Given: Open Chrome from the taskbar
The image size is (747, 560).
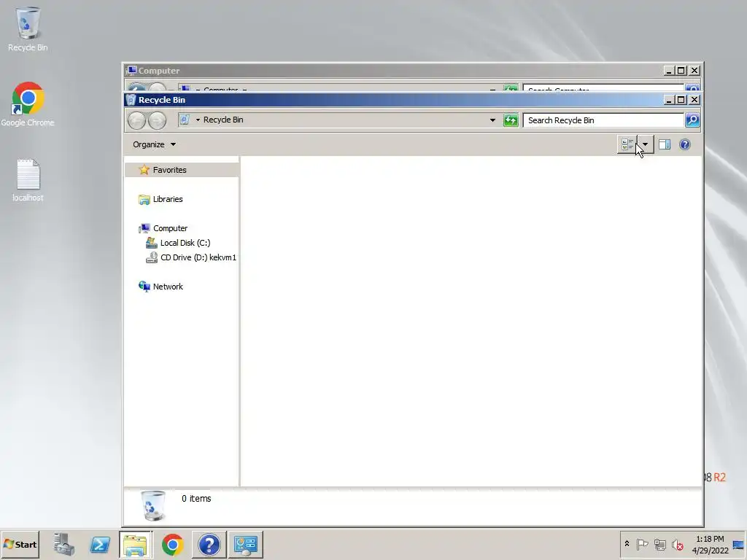Looking at the screenshot, I should point(172,544).
